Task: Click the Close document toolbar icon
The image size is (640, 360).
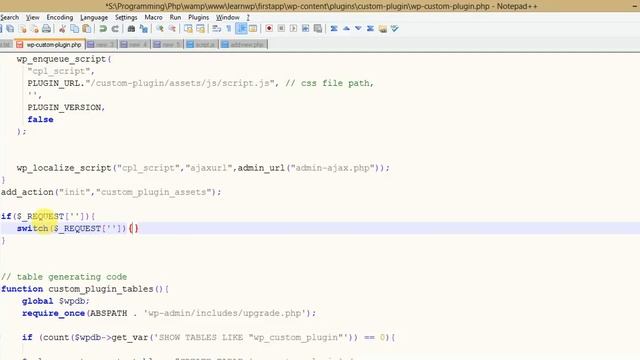Action: (x=22, y=29)
